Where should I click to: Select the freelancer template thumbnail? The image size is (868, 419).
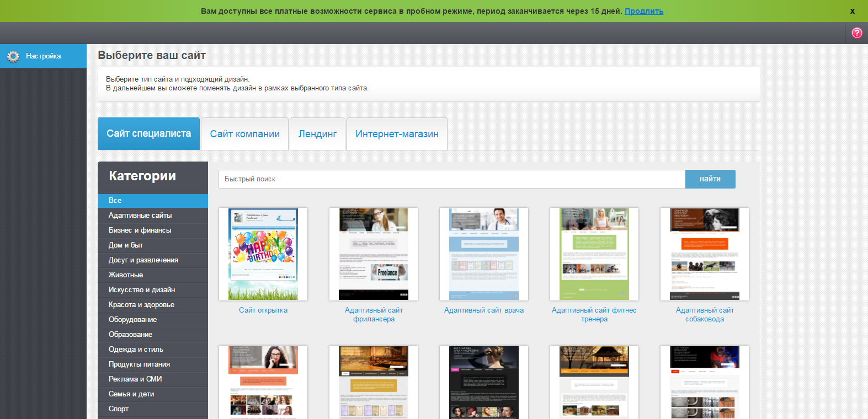click(374, 254)
